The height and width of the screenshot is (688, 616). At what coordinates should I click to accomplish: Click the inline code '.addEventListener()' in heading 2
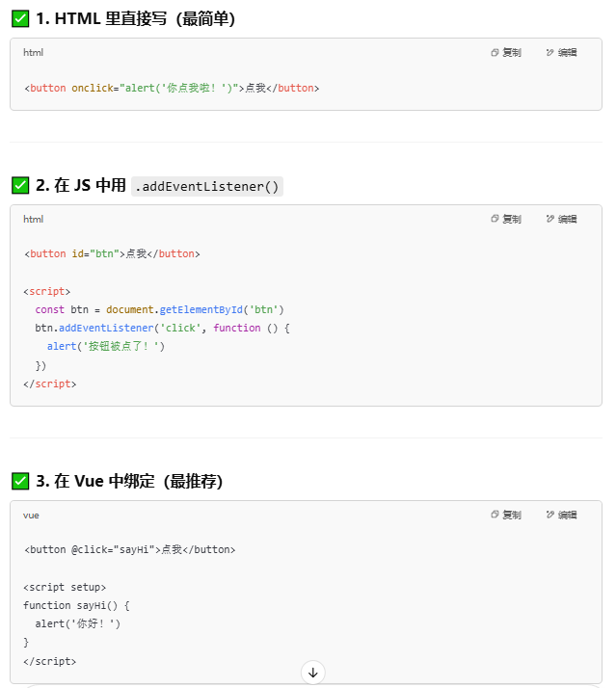coord(207,187)
